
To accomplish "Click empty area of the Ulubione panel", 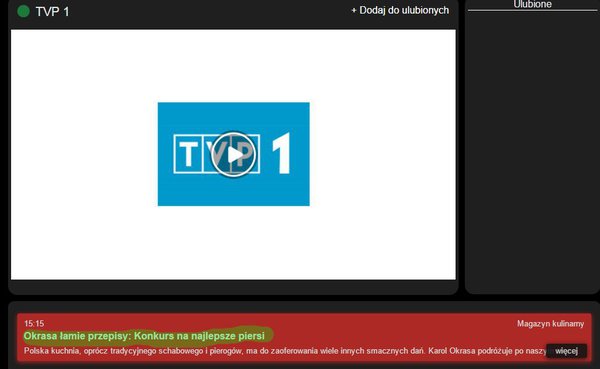I will tap(532, 153).
